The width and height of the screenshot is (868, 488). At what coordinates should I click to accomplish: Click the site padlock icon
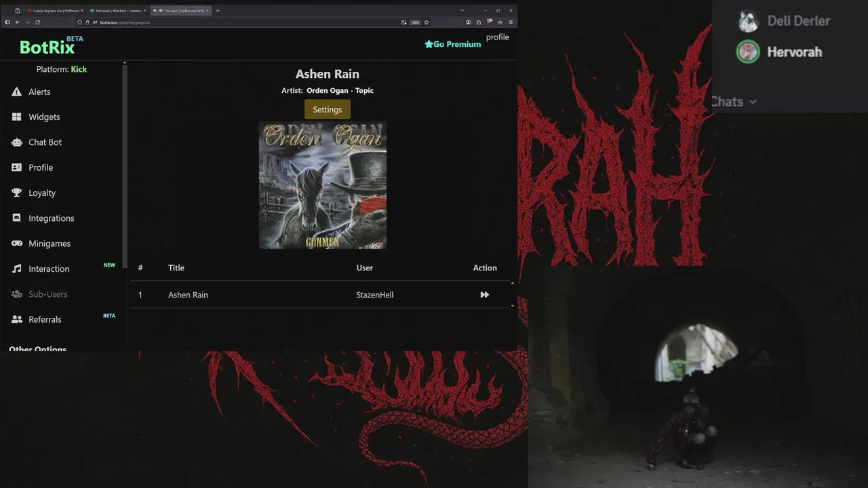point(87,22)
